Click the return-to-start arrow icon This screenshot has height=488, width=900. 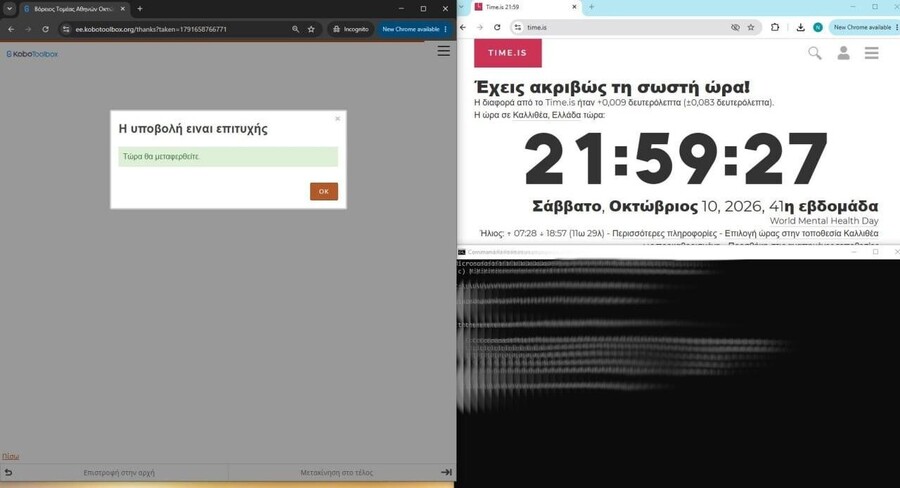[x=8, y=472]
